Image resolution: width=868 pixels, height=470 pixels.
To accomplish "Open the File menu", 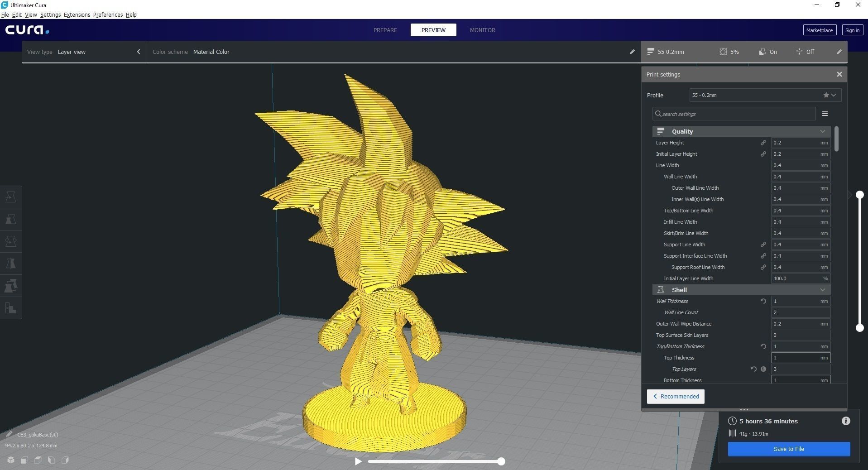I will [5, 14].
